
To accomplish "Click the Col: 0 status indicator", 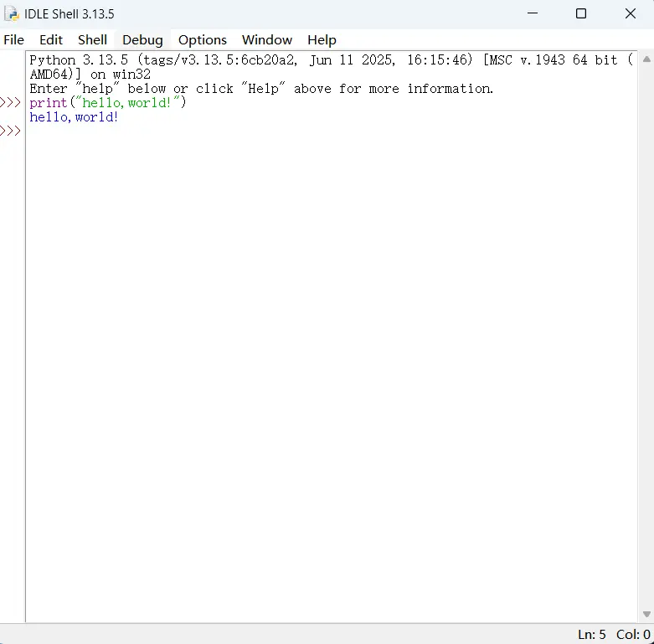I will click(x=633, y=635).
